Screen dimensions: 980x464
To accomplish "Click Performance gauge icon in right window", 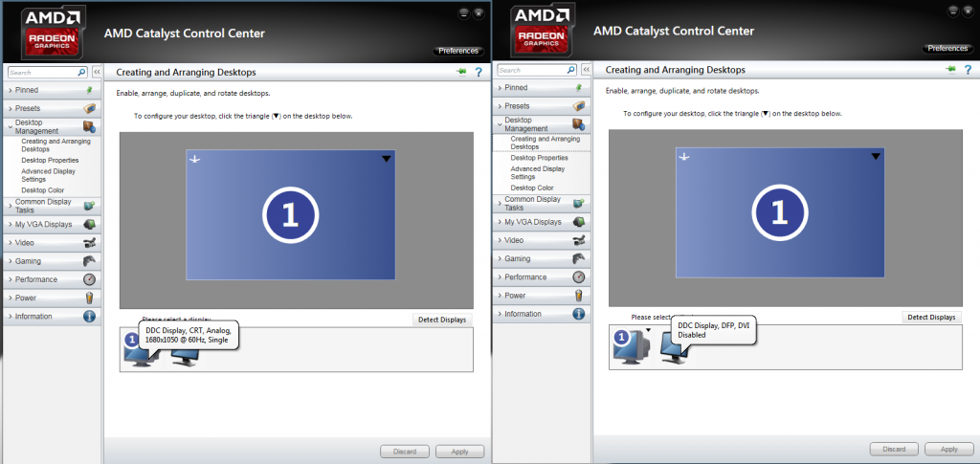I will click(579, 276).
